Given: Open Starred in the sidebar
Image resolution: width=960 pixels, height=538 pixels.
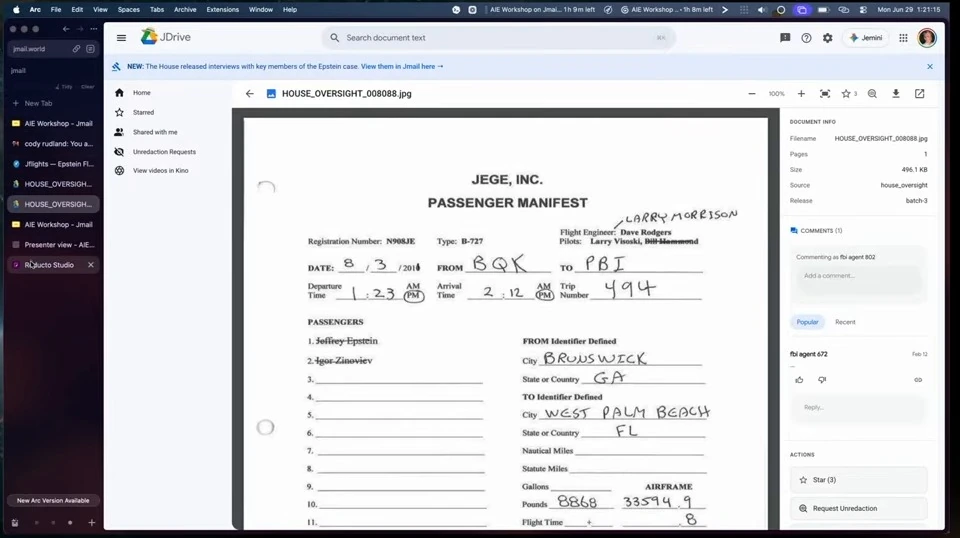Looking at the screenshot, I should tap(143, 113).
